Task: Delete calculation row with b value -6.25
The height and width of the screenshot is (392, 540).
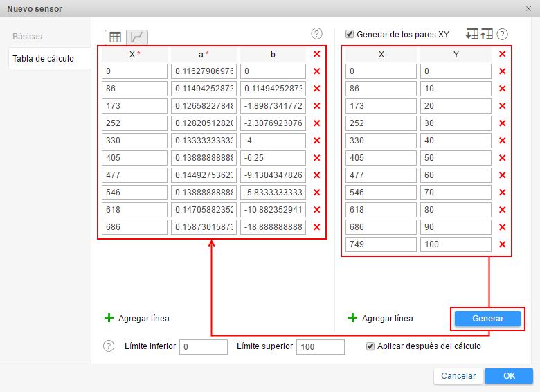Action: 317,158
